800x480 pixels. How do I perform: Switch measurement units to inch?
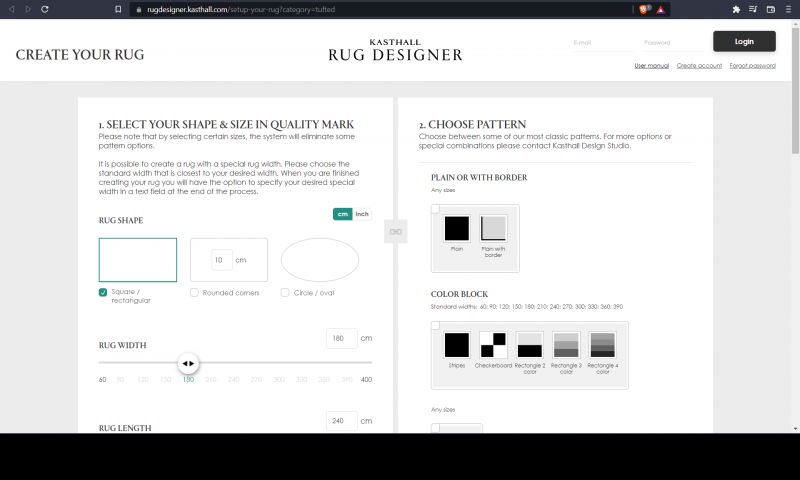tap(362, 214)
